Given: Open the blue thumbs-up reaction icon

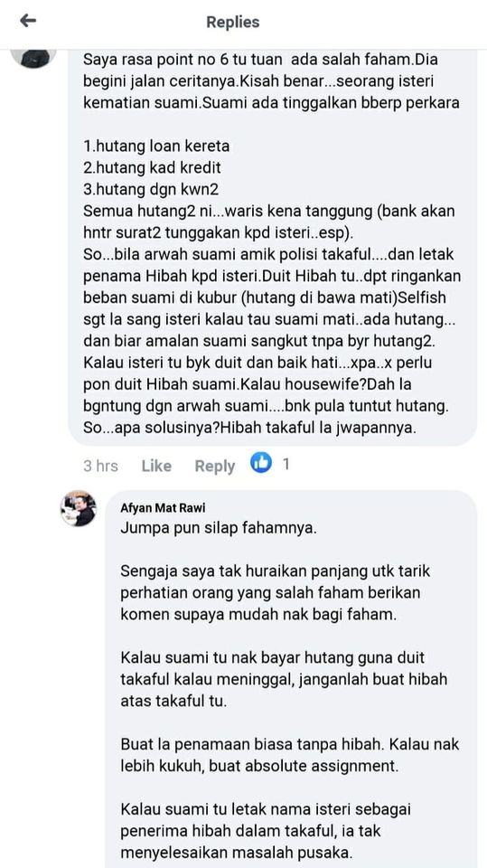Looking at the screenshot, I should (x=261, y=463).
